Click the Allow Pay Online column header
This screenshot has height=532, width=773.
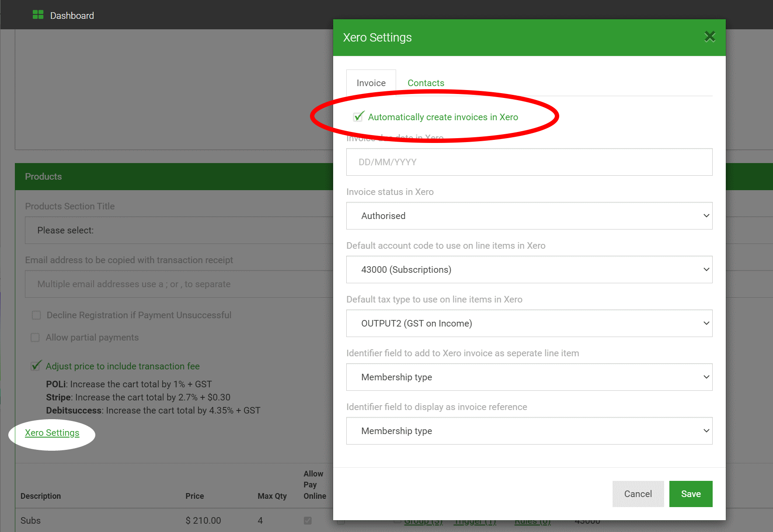tap(315, 485)
